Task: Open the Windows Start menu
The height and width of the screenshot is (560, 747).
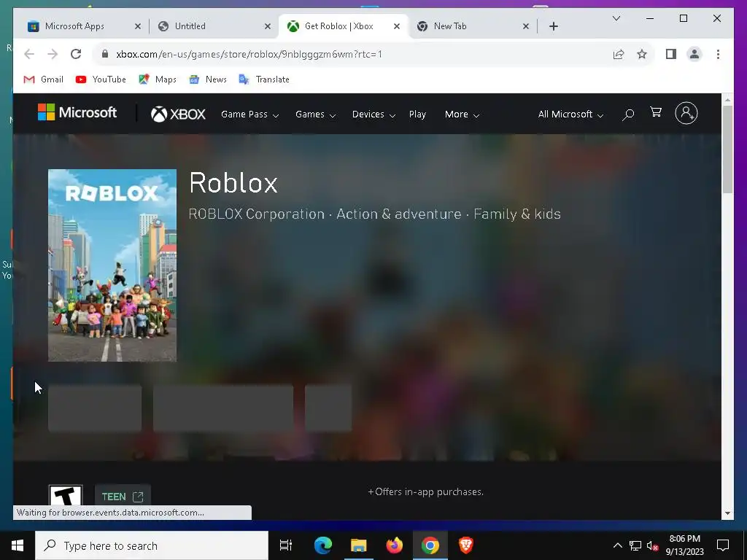Action: pos(18,545)
